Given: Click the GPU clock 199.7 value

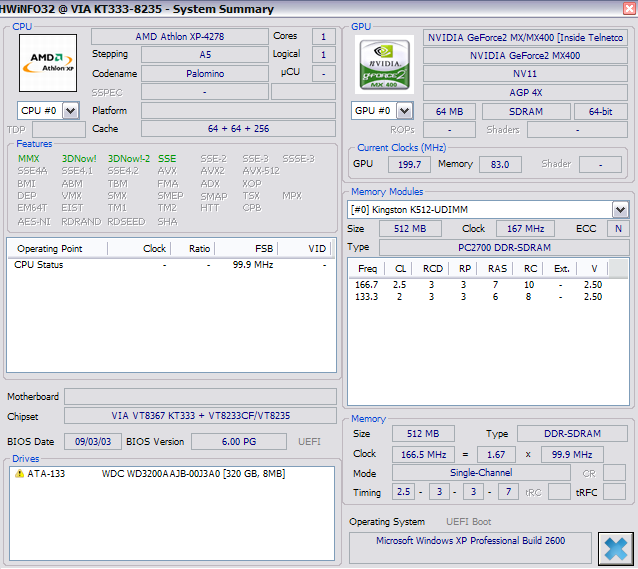Looking at the screenshot, I should (x=409, y=164).
